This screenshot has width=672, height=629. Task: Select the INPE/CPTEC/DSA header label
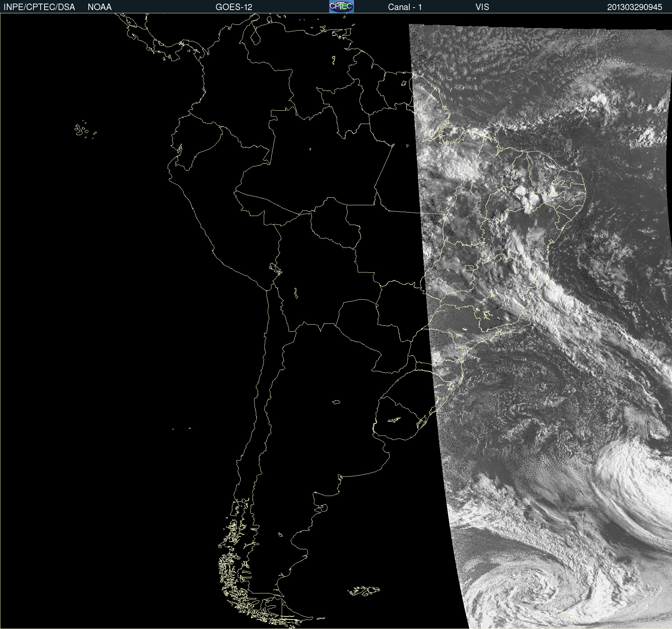pos(39,7)
